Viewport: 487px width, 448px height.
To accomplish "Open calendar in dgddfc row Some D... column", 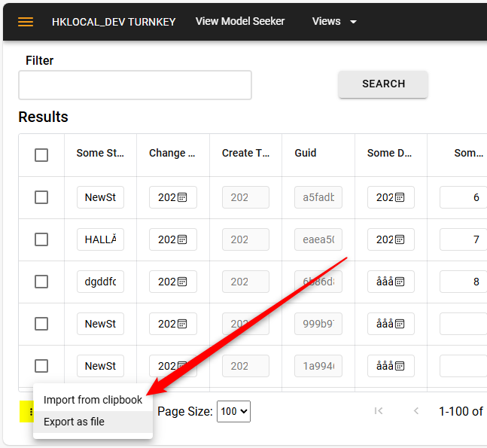I will (400, 282).
